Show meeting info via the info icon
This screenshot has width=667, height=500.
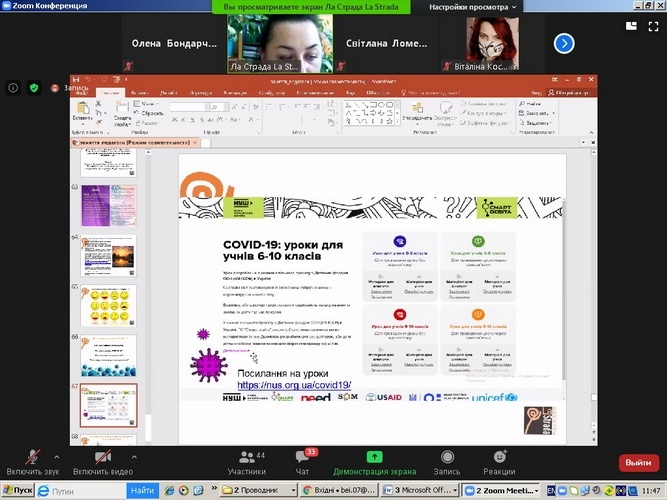(x=13, y=88)
